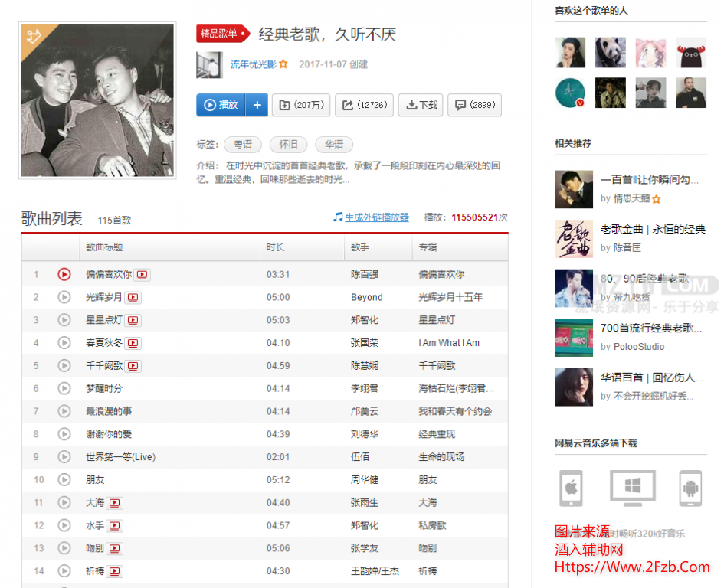The image size is (724, 588).
Task: Click the add-to-playlist plus icon
Action: [256, 105]
